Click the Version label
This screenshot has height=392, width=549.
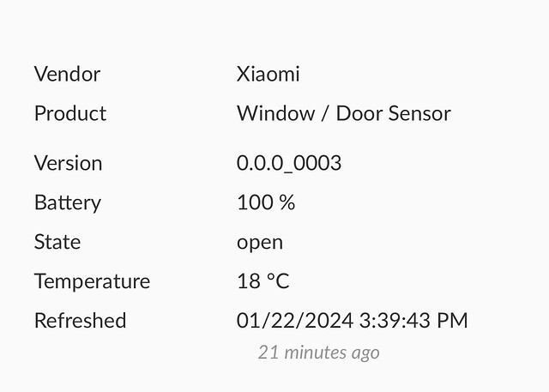coord(69,163)
